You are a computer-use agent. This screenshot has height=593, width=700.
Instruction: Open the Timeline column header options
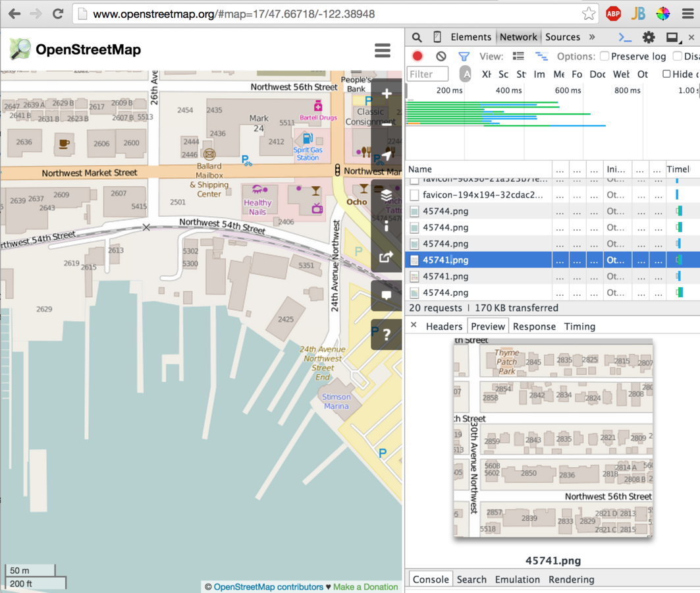tap(683, 169)
